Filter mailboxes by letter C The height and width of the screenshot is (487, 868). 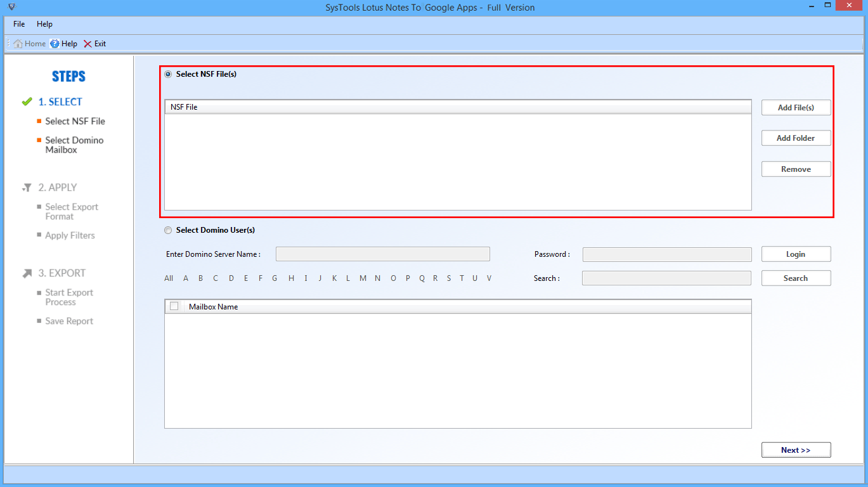(216, 278)
